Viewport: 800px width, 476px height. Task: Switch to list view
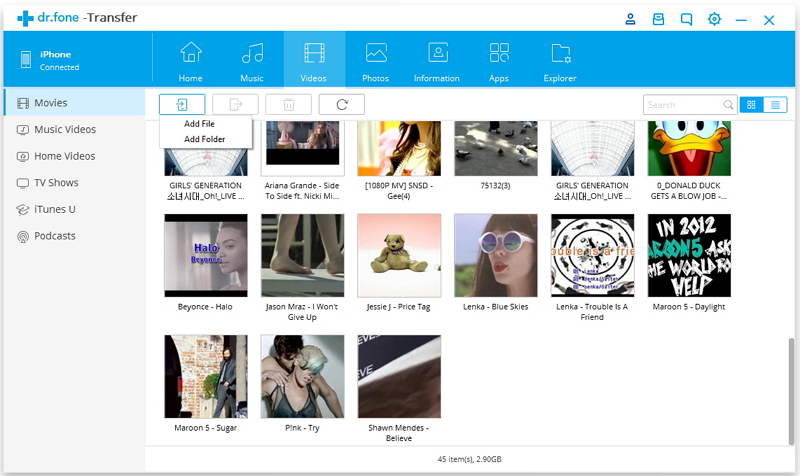[x=776, y=105]
